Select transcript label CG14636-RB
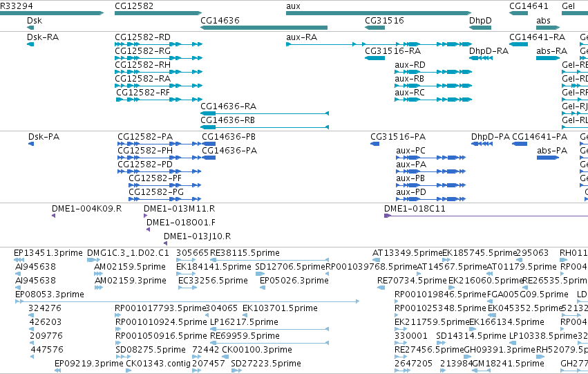 coord(227,120)
